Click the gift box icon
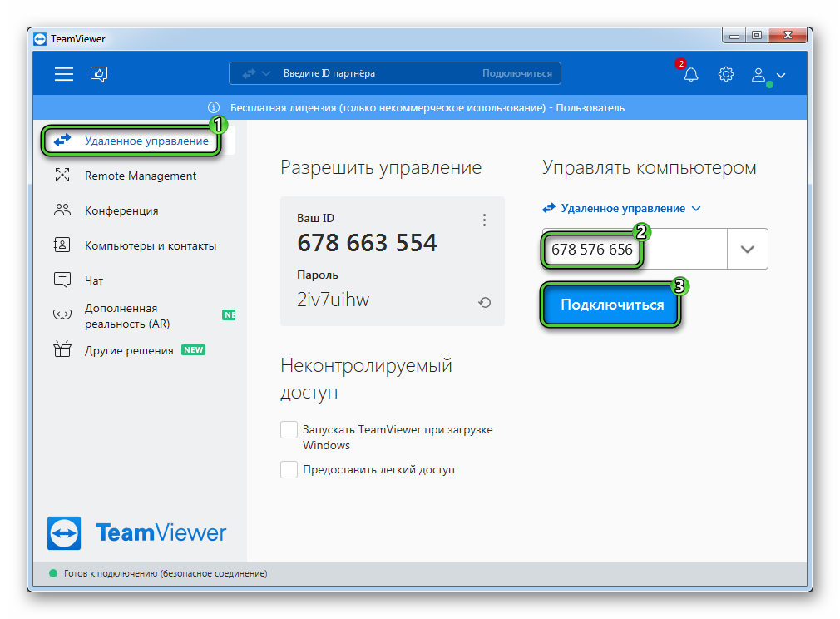The width and height of the screenshot is (840, 619). pyautogui.click(x=62, y=349)
